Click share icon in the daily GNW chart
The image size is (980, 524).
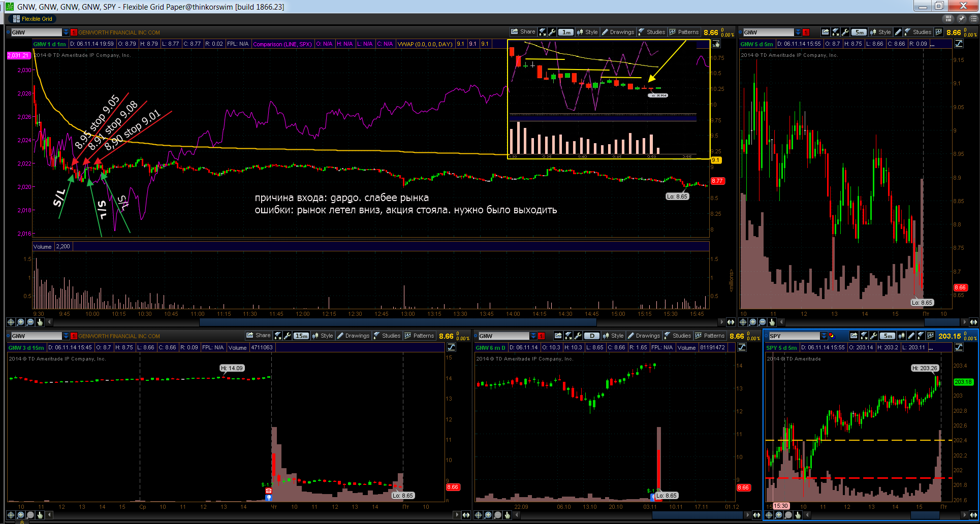pyautogui.click(x=558, y=336)
